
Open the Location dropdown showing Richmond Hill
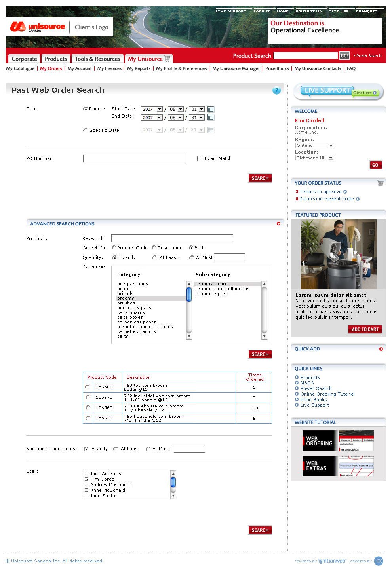[x=314, y=158]
